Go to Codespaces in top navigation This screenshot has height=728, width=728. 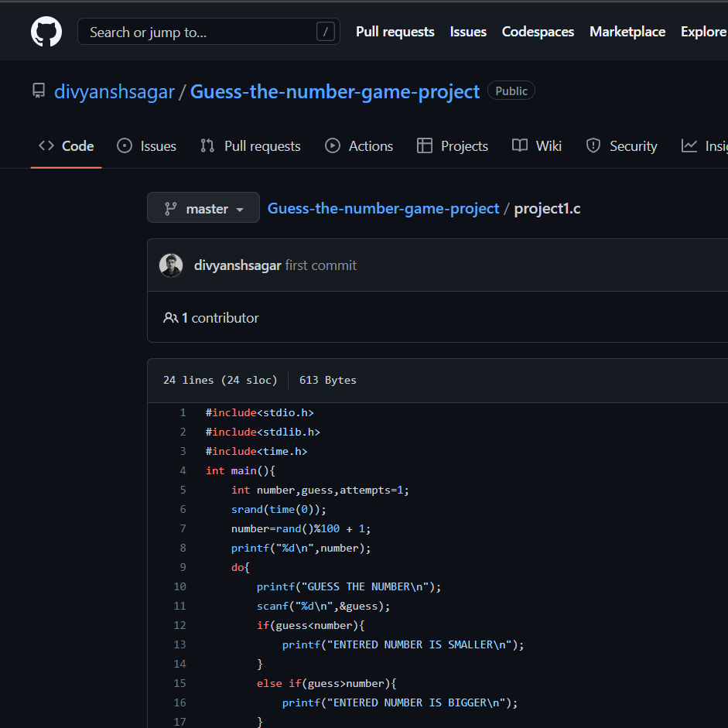(538, 32)
